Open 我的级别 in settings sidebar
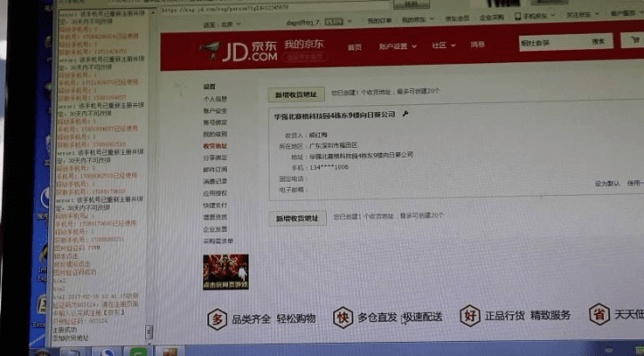The image size is (644, 356). tap(215, 133)
